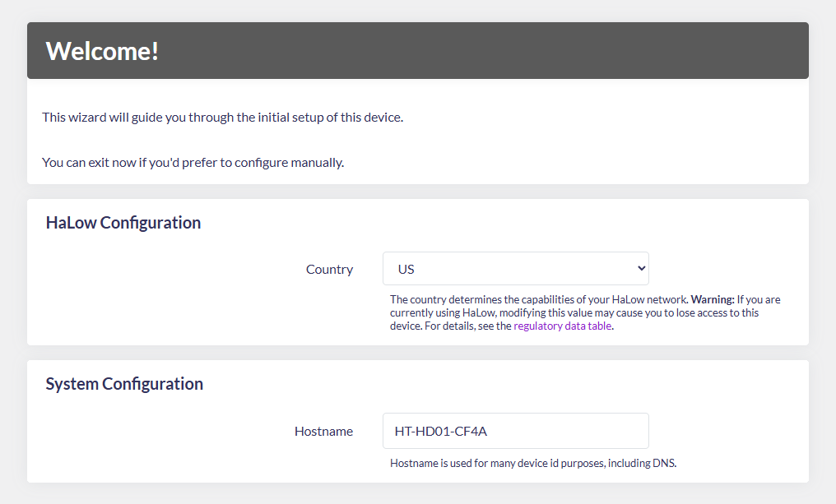
Task: Click the chevron arrow in Country select
Action: [x=641, y=269]
